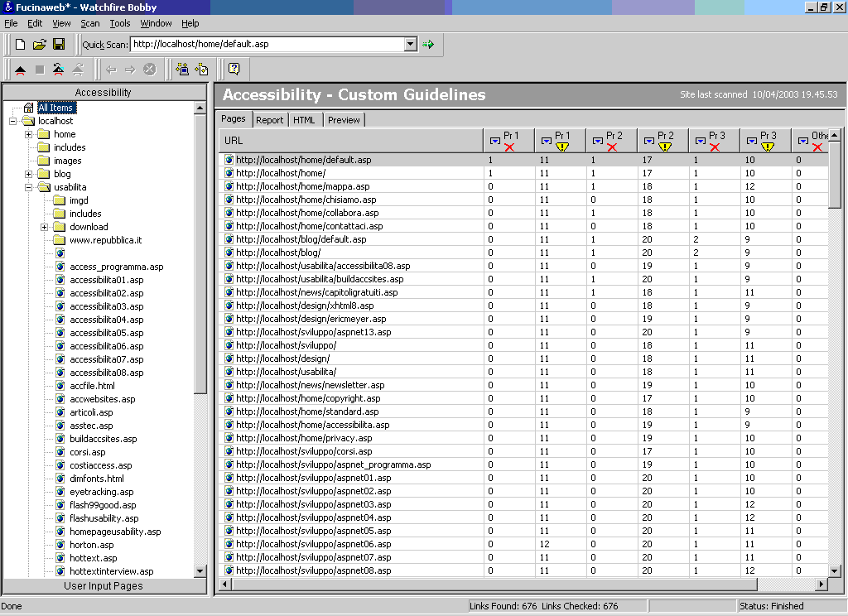Open the Tools menu

coord(120,23)
